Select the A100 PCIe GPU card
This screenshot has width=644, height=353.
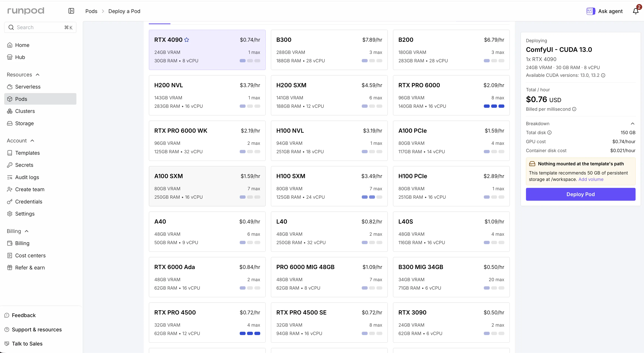[x=451, y=141]
